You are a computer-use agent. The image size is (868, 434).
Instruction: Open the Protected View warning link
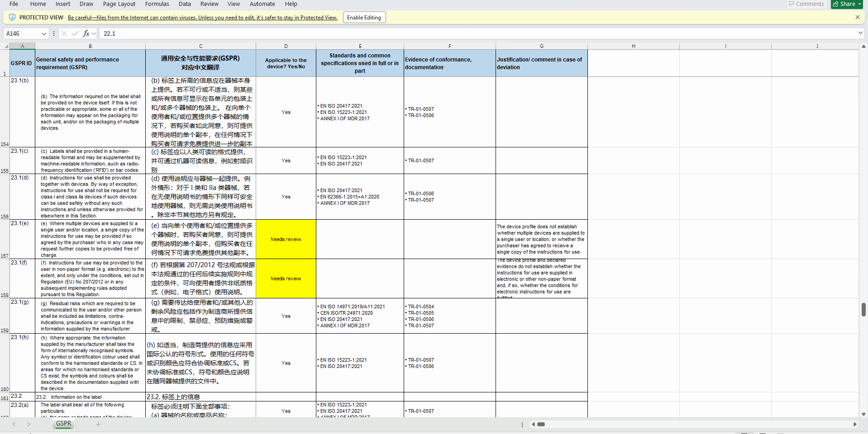point(203,18)
